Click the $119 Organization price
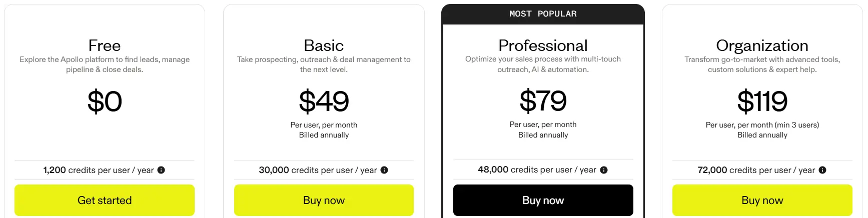 coord(762,101)
